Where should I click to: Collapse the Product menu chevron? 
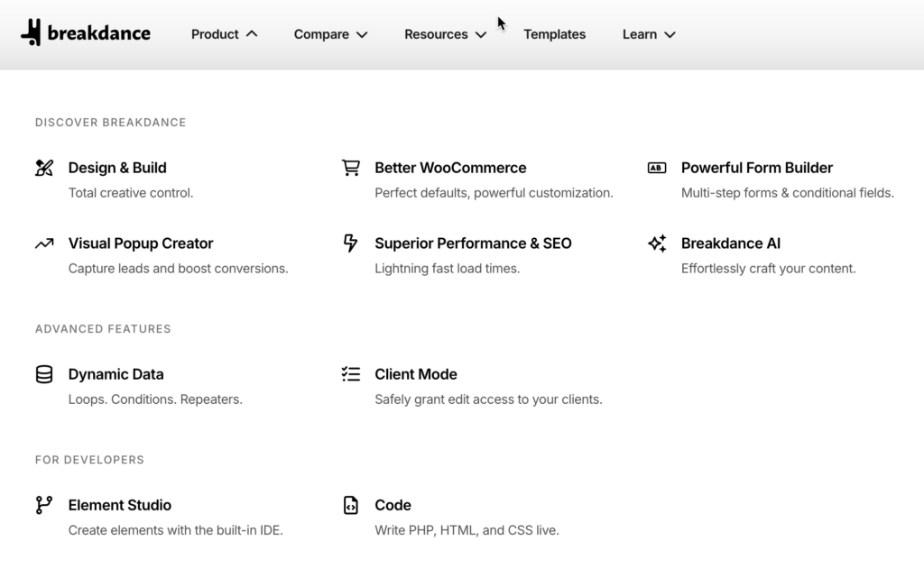coord(252,34)
